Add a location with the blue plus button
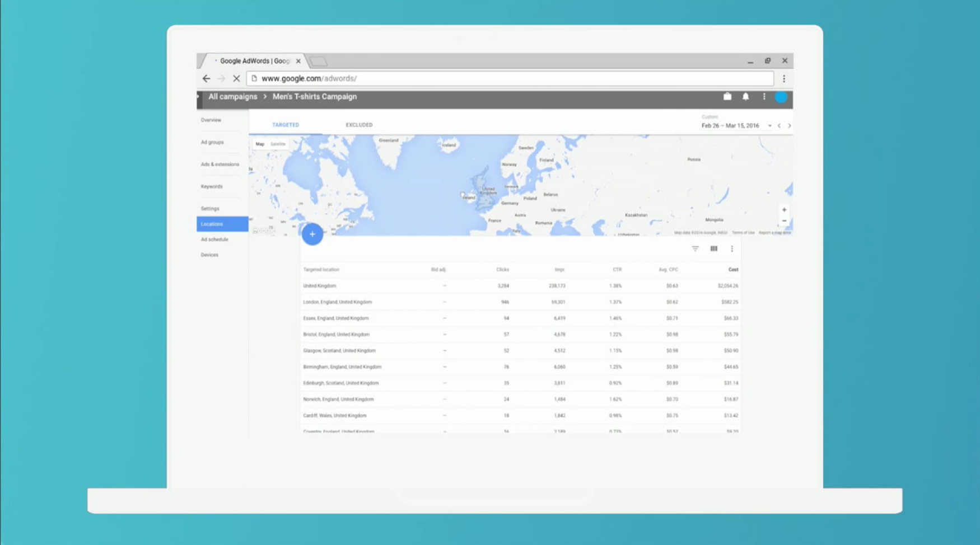Viewport: 980px width, 545px height. pyautogui.click(x=312, y=234)
